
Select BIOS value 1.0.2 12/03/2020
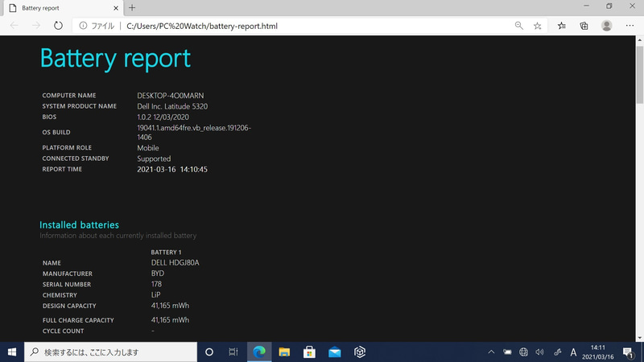click(163, 117)
